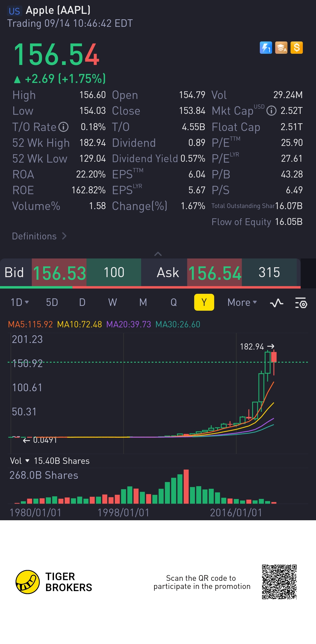This screenshot has height=644, width=316.
Task: Tap the 0.0491 chart low marker
Action: pyautogui.click(x=40, y=440)
